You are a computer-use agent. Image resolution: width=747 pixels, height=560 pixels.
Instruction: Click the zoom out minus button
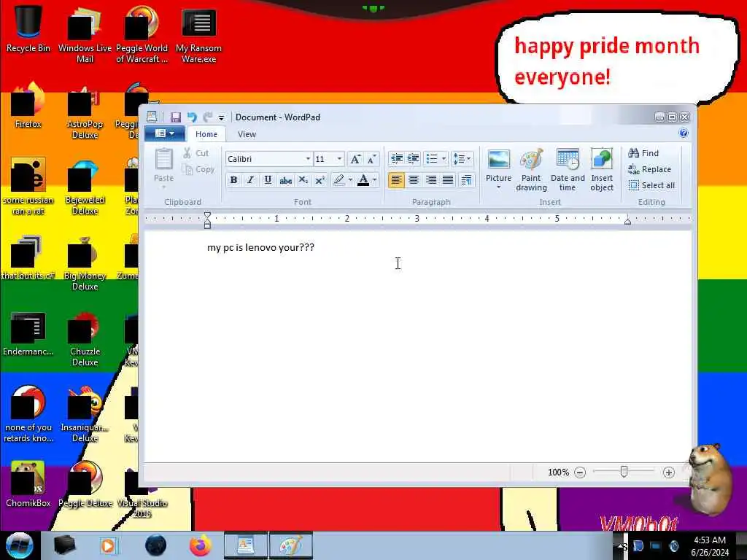580,472
